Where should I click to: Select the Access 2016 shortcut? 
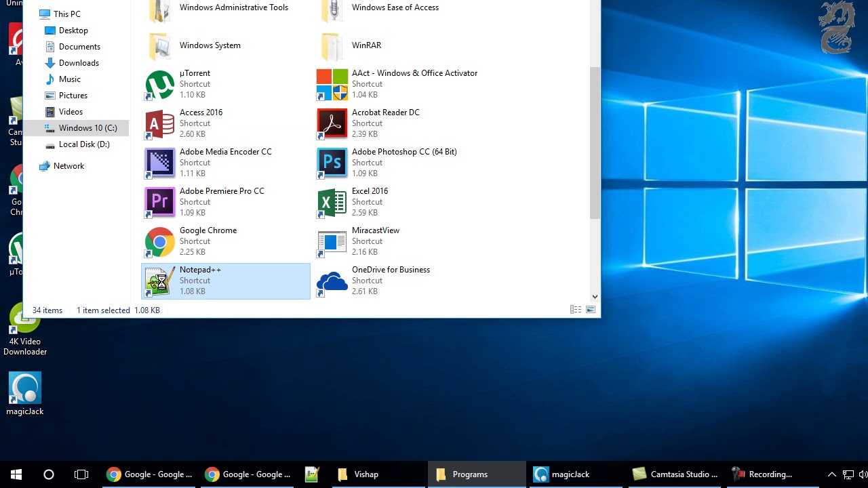click(226, 123)
